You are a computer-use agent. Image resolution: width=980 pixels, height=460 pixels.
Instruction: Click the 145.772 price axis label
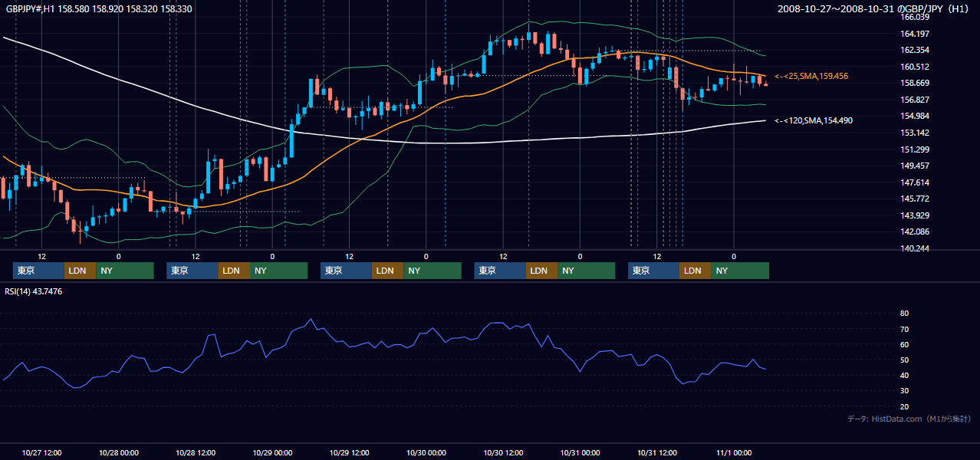tap(915, 199)
